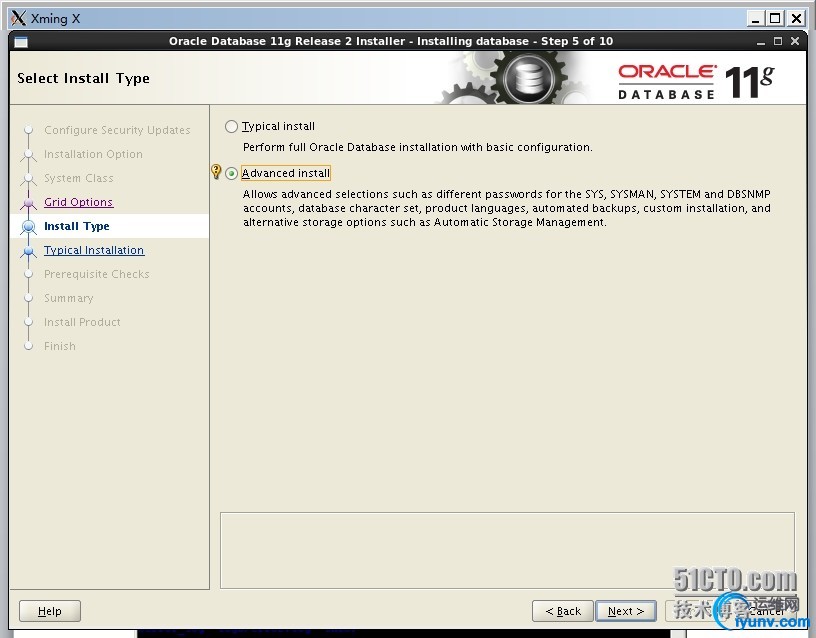
Task: Click the Install Type step bullet icon
Action: pos(29,226)
